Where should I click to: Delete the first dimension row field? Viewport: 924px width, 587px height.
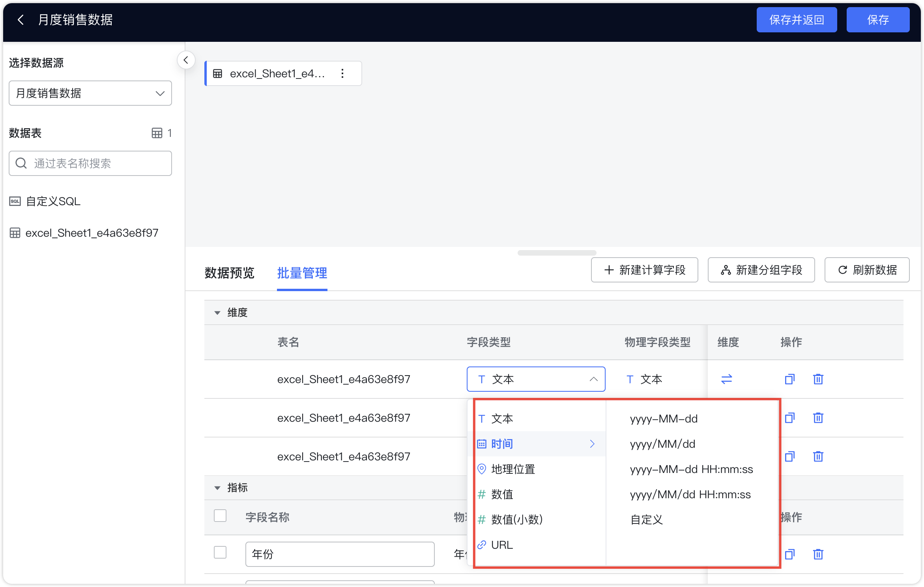click(818, 379)
